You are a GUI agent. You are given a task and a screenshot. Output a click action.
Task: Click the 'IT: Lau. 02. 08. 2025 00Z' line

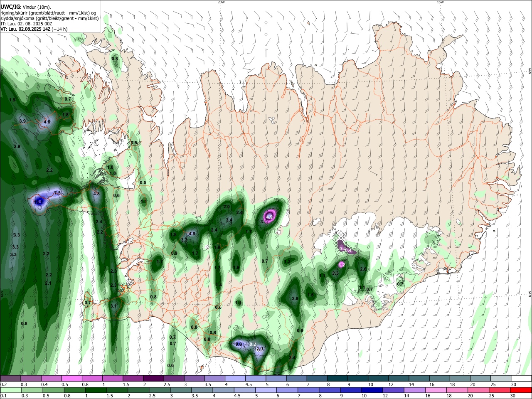coord(26,24)
